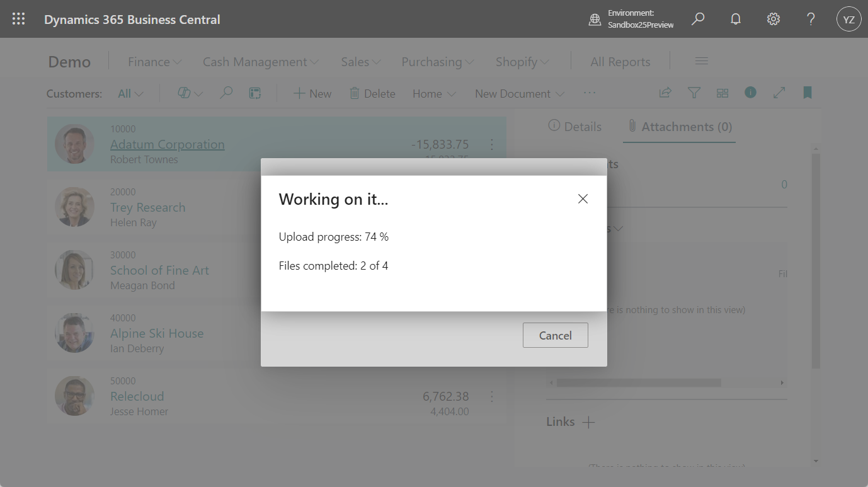Click Relecloud's customer photo thumbnail
Image resolution: width=868 pixels, height=487 pixels.
click(74, 396)
